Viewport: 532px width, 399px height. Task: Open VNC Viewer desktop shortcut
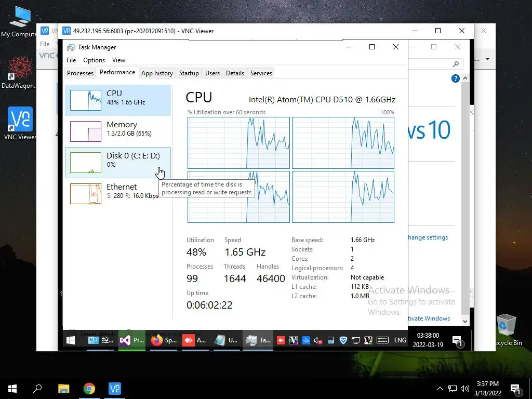click(x=20, y=124)
